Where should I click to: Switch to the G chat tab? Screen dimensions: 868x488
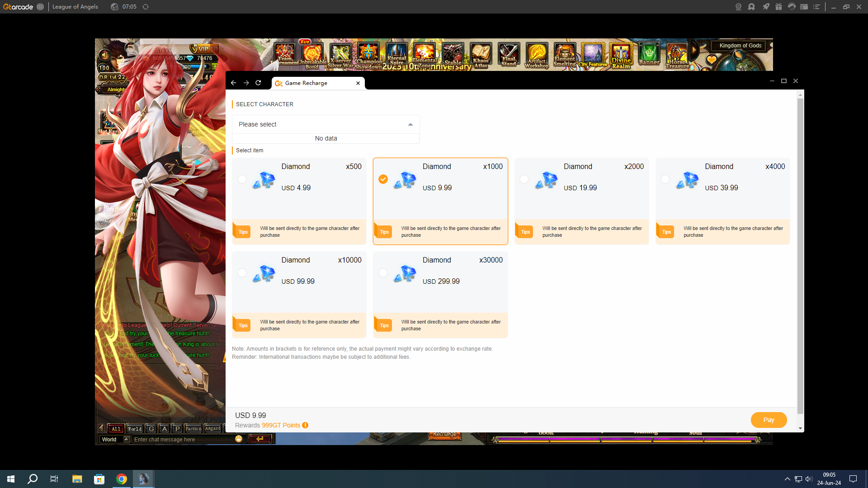click(x=151, y=428)
